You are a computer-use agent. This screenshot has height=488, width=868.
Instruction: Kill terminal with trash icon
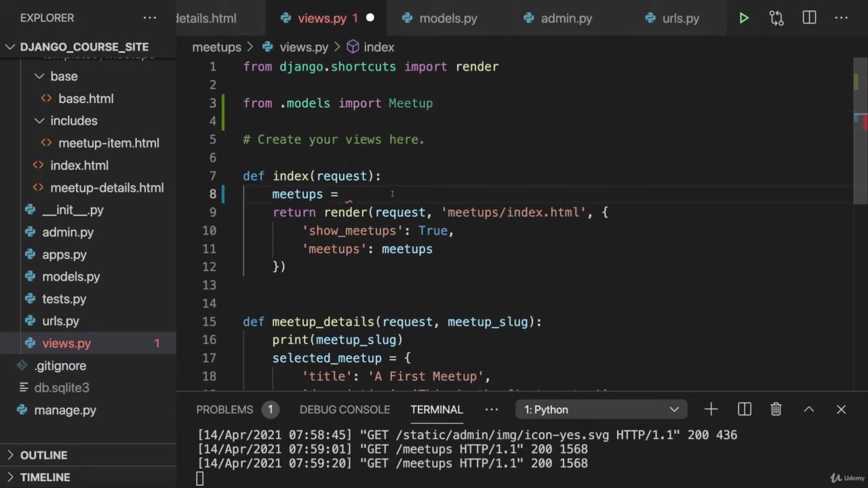pyautogui.click(x=776, y=409)
